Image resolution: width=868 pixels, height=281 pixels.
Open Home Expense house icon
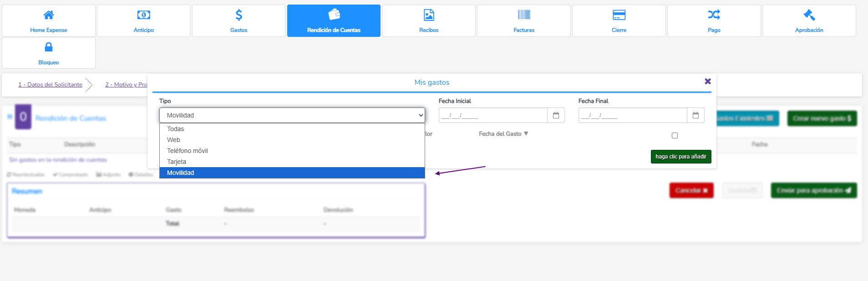pos(49,15)
